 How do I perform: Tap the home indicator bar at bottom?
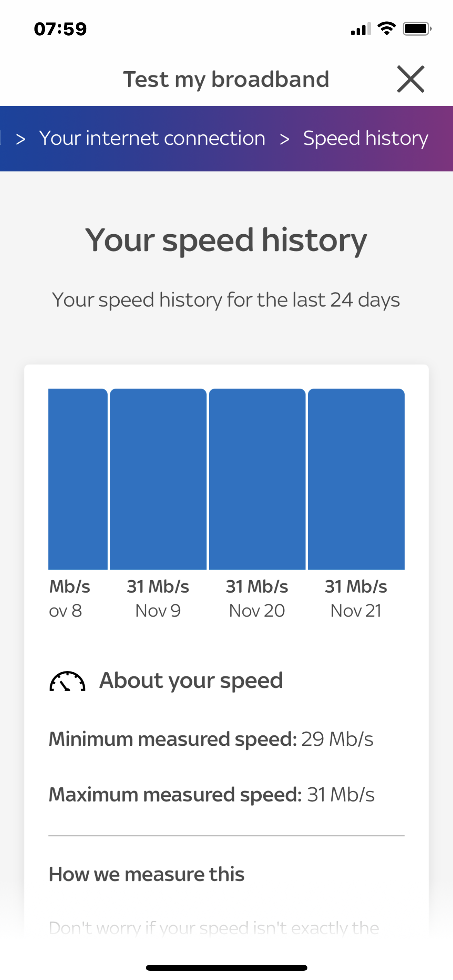pos(226,968)
